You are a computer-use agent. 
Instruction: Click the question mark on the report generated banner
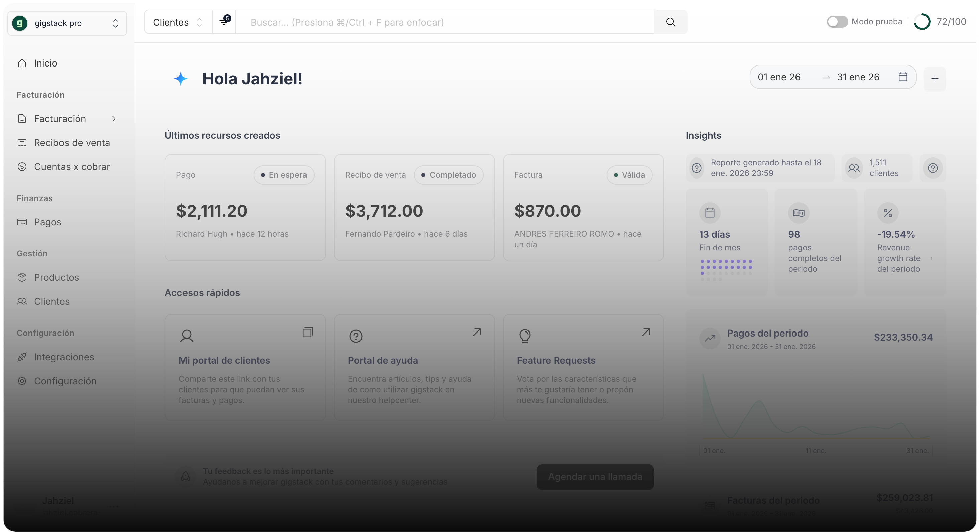coord(697,168)
